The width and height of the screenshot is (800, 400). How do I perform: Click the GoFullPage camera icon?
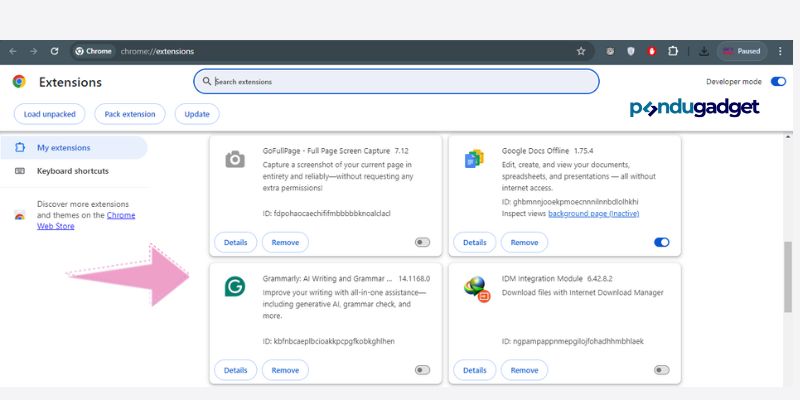(x=235, y=159)
